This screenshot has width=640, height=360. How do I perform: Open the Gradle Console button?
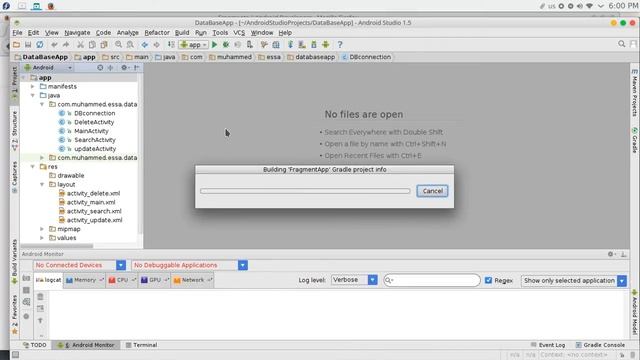(600, 345)
